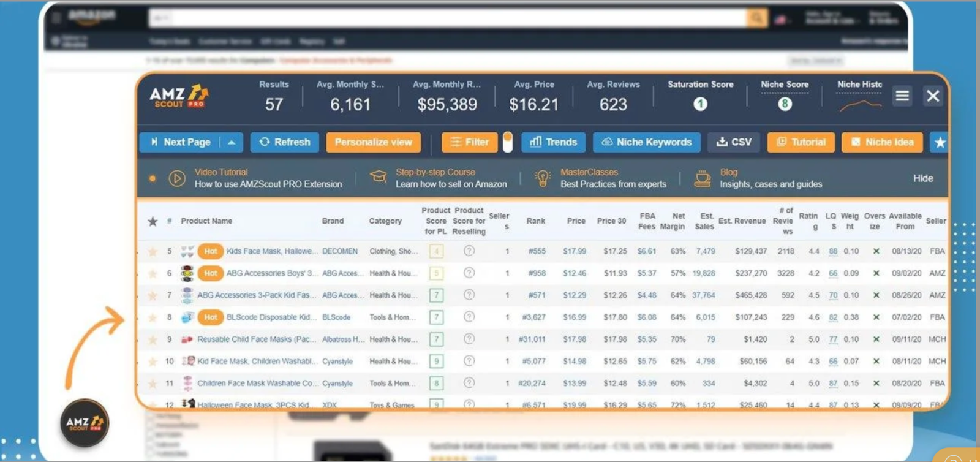Refresh the product results
The image size is (980, 462).
click(285, 142)
